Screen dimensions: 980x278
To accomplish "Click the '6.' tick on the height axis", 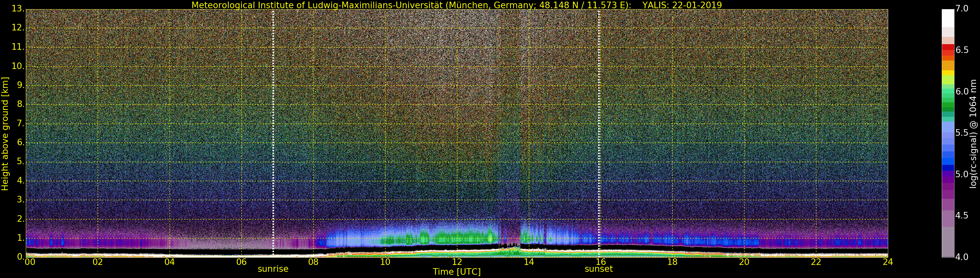I will [20, 142].
